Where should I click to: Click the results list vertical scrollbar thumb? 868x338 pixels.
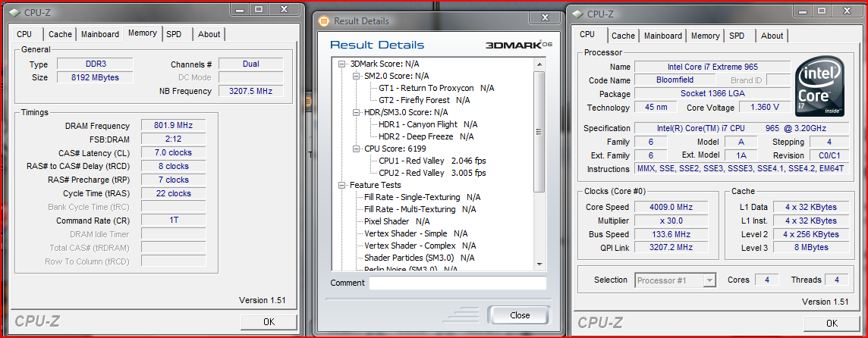point(539,132)
